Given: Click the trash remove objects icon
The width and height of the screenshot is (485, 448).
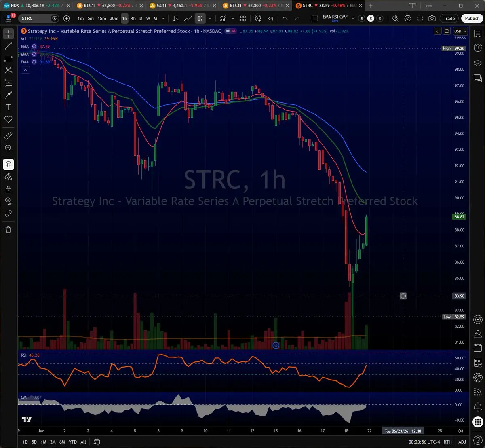Looking at the screenshot, I should pos(8,230).
